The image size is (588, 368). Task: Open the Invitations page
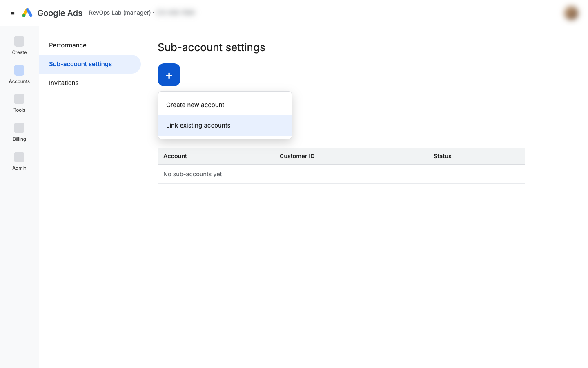point(90,83)
